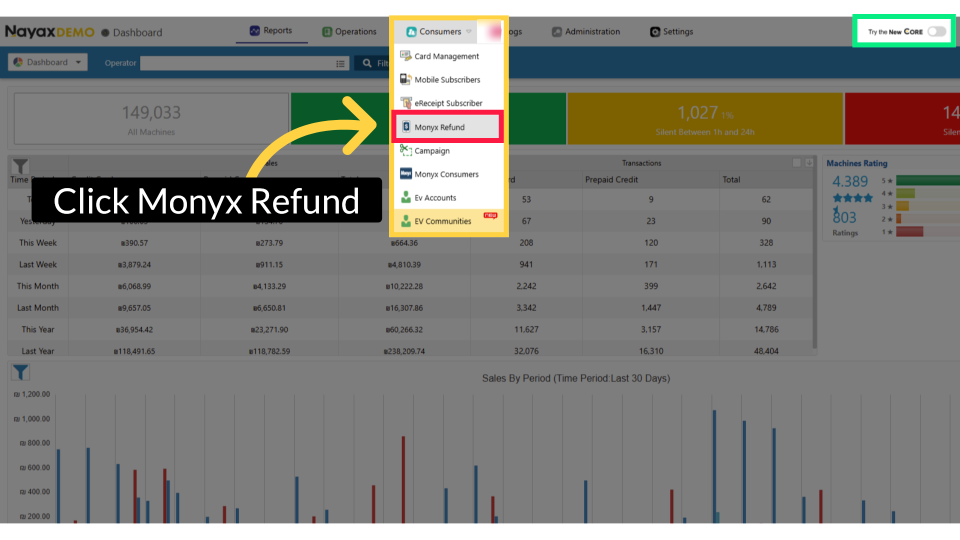This screenshot has width=960, height=540.
Task: Click the Last Week row label
Action: (x=38, y=264)
